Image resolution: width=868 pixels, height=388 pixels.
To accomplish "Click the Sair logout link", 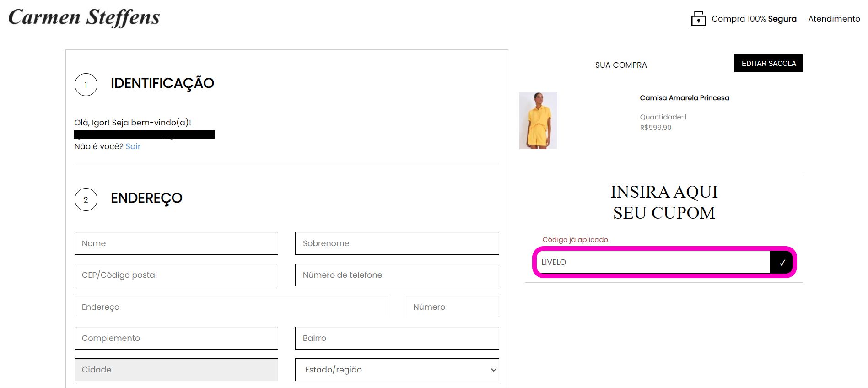I will coord(133,146).
